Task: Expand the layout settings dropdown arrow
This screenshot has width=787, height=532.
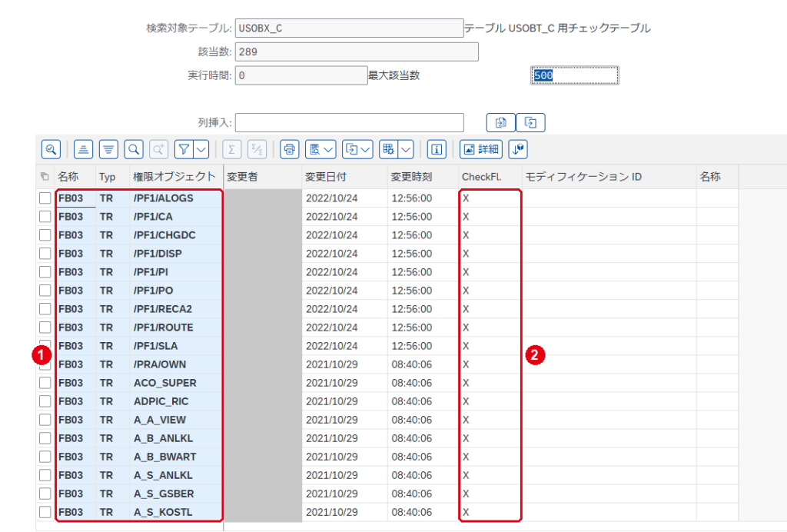Action: point(406,149)
